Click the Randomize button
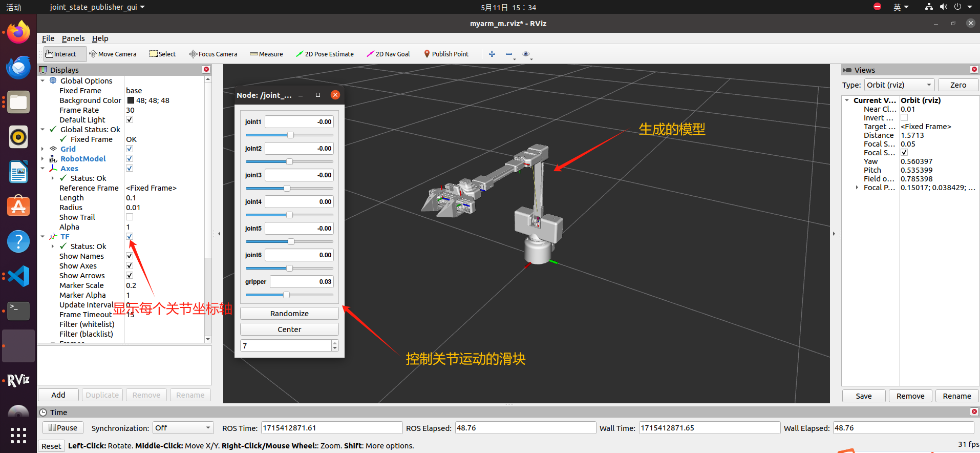Viewport: 980px width, 453px height. tap(289, 314)
